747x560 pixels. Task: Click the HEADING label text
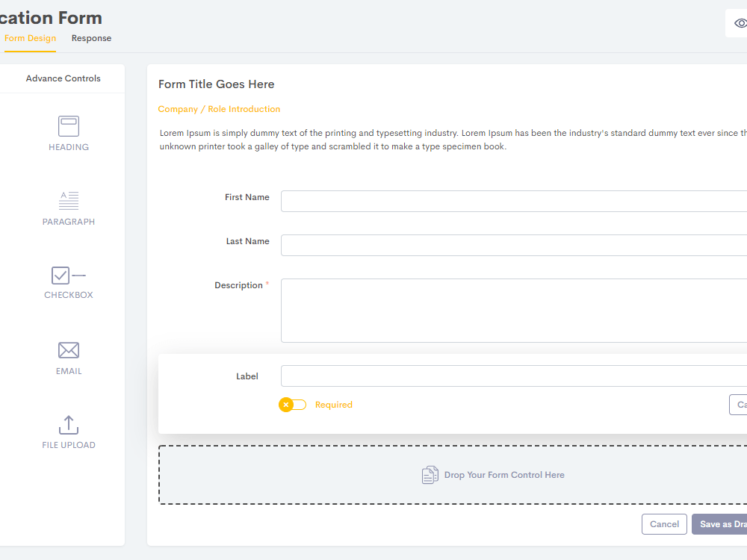point(69,147)
